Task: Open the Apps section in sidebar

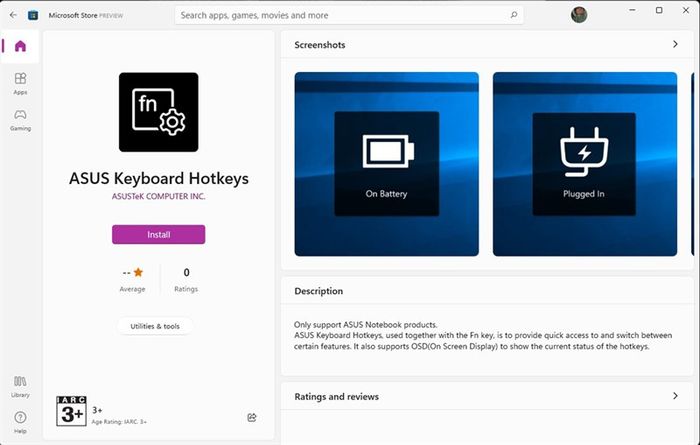Action: click(20, 83)
